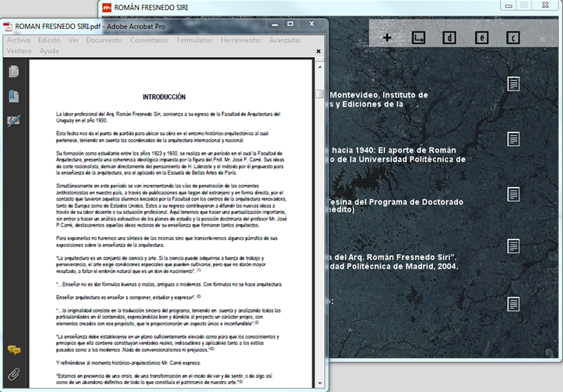
Task: Click 's y Ediciones de la' text in background window
Action: coord(367,104)
